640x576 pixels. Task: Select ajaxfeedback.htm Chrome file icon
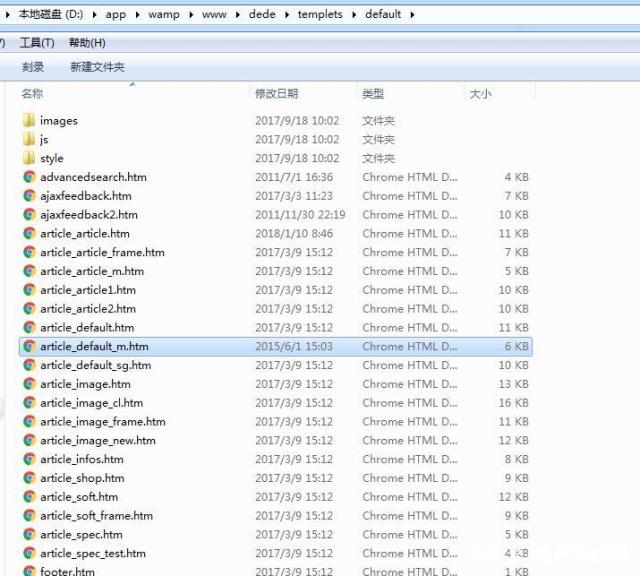(29, 196)
